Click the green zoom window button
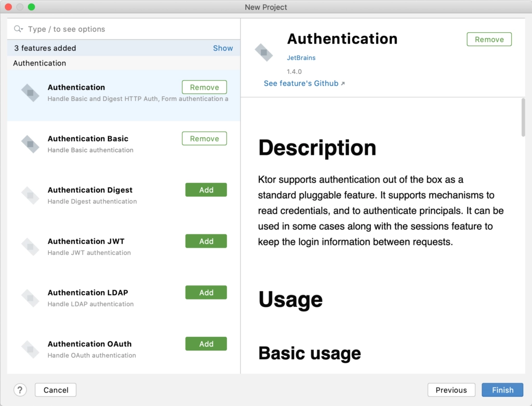Viewport: 532px width, 406px height. [31, 7]
